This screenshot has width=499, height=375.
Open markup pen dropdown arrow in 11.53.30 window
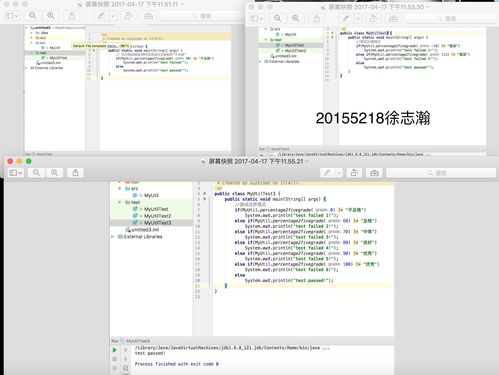point(357,18)
